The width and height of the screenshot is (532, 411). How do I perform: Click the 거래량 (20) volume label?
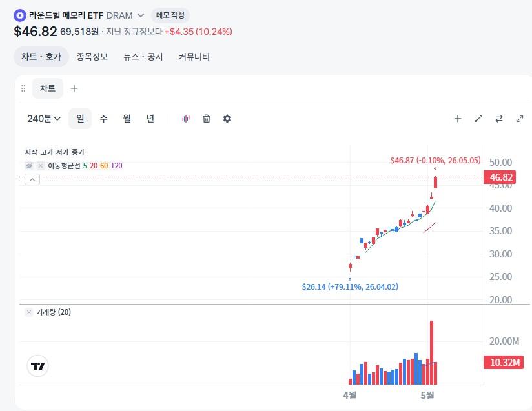point(54,312)
